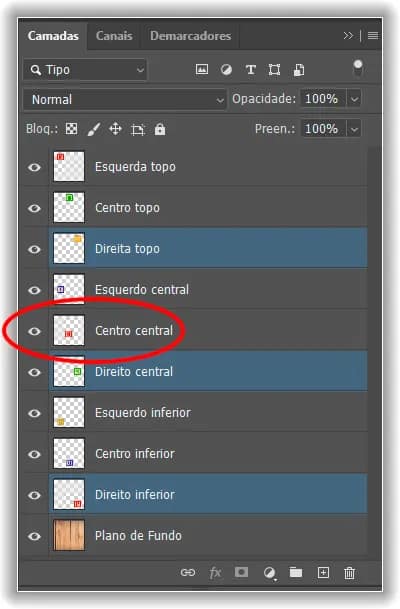The height and width of the screenshot is (609, 400).
Task: Open the Normal blend mode dropdown
Action: pyautogui.click(x=125, y=99)
